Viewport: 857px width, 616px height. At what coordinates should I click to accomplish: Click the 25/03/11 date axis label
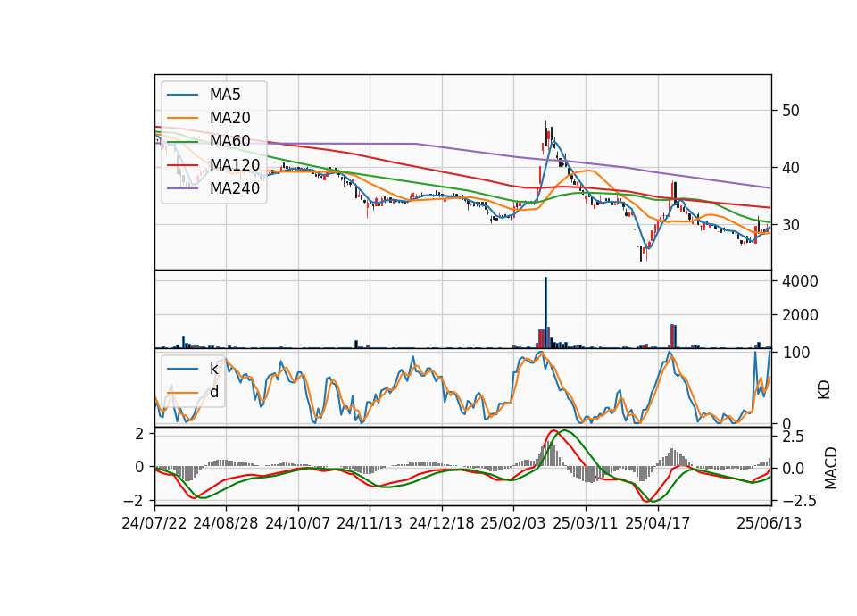[586, 524]
